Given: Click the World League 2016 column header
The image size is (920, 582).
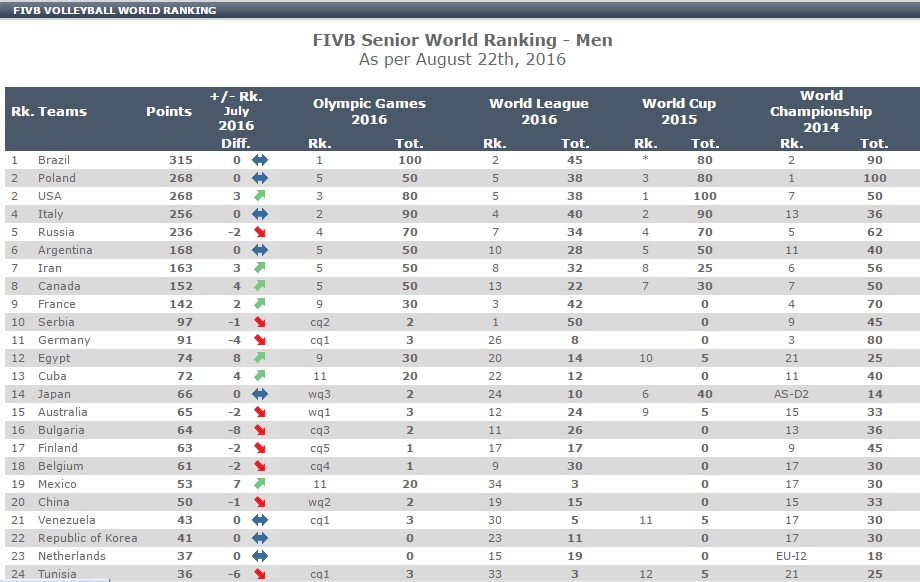Looking at the screenshot, I should 538,111.
